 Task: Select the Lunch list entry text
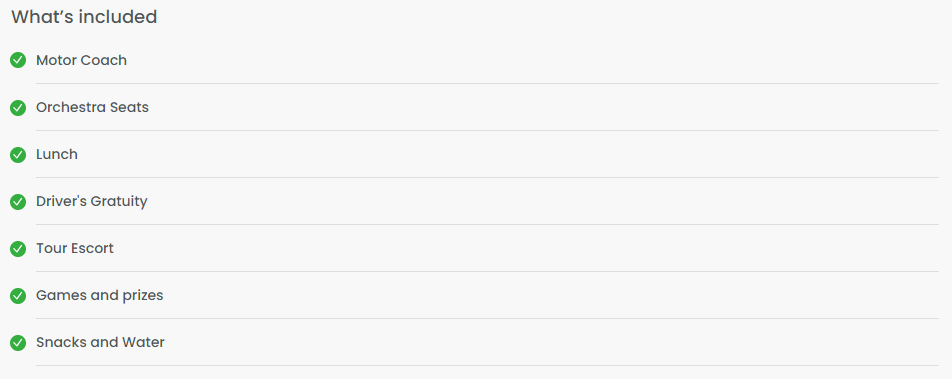point(57,154)
